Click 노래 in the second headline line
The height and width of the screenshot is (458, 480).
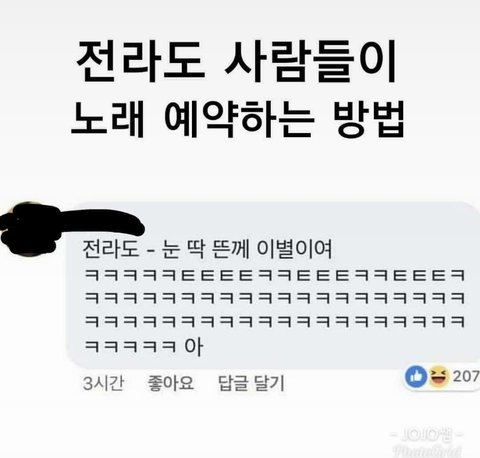pyautogui.click(x=108, y=119)
